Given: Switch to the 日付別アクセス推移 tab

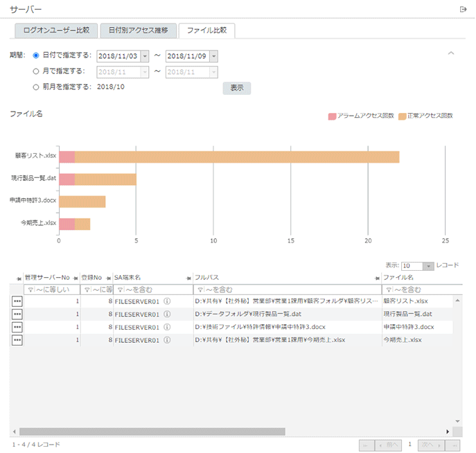Looking at the screenshot, I should click(x=138, y=30).
